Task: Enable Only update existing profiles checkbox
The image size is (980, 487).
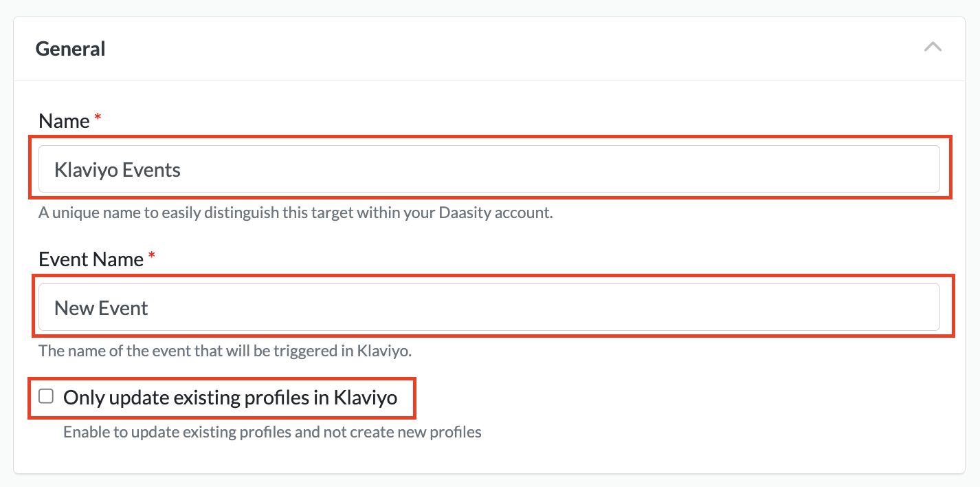Action: click(46, 396)
